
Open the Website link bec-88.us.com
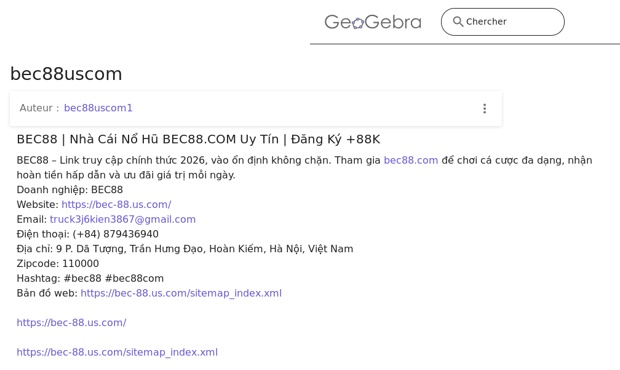tap(116, 204)
